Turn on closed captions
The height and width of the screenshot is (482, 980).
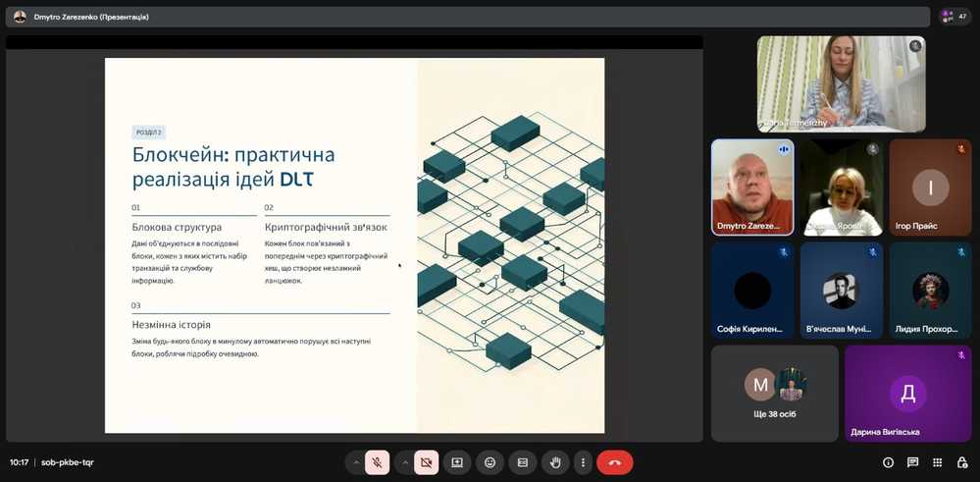tap(523, 462)
